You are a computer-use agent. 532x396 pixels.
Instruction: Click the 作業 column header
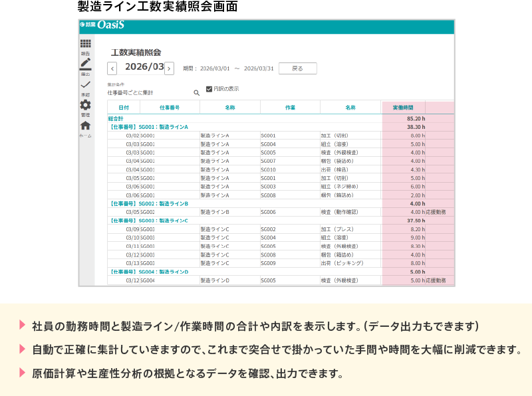290,108
